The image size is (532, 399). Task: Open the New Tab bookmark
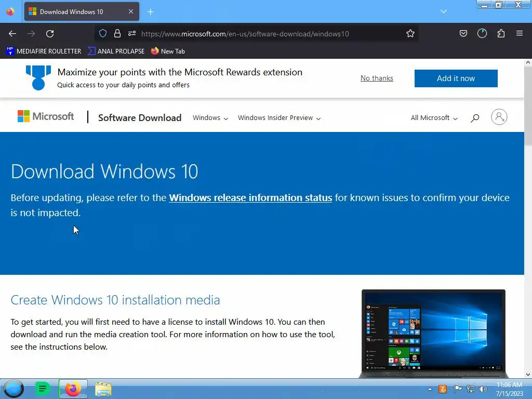tap(168, 51)
